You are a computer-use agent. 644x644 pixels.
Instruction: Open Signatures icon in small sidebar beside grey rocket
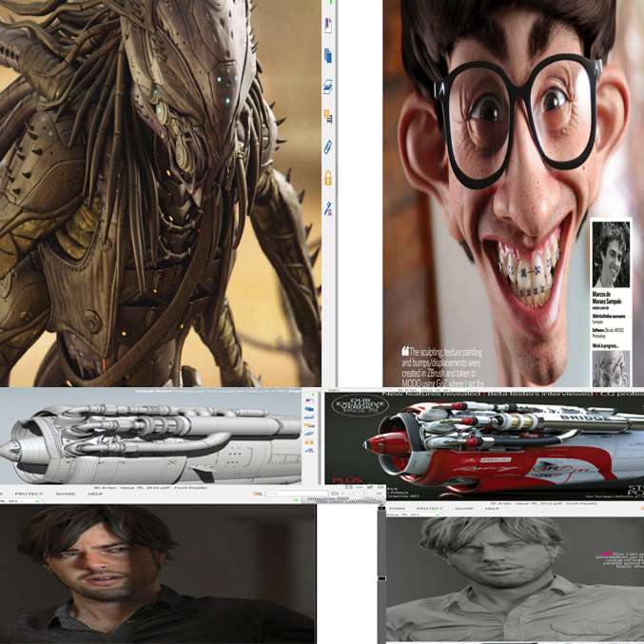(x=309, y=451)
